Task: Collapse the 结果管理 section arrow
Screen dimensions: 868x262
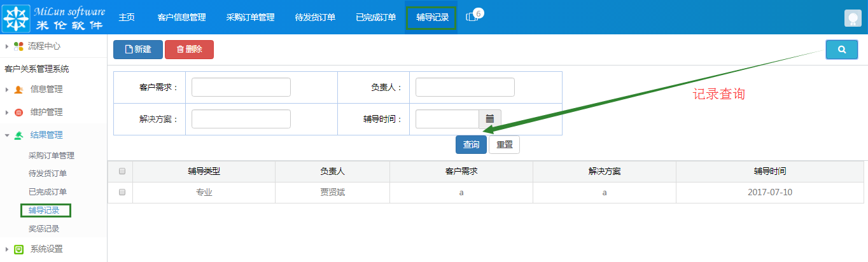Action: click(x=6, y=135)
